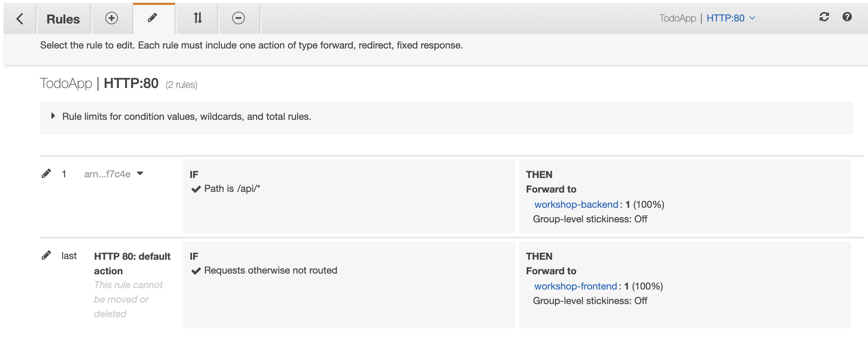Refresh the rules list

(824, 17)
